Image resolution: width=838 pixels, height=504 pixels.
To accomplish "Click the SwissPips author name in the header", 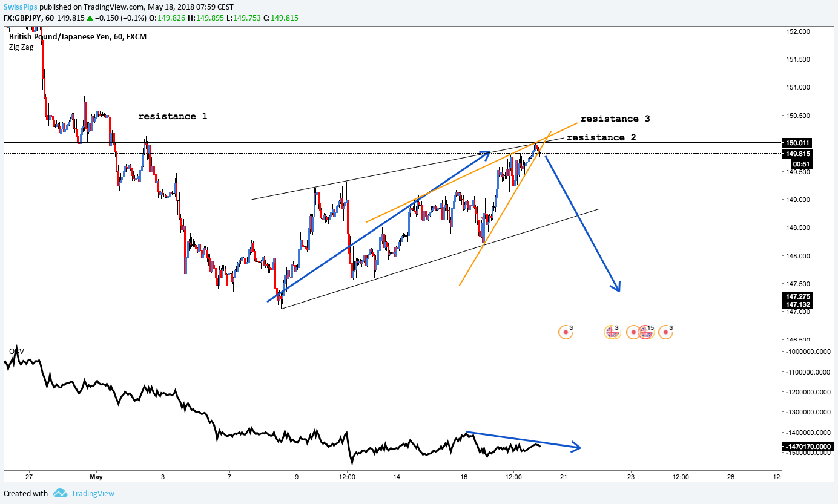I will tap(21, 7).
